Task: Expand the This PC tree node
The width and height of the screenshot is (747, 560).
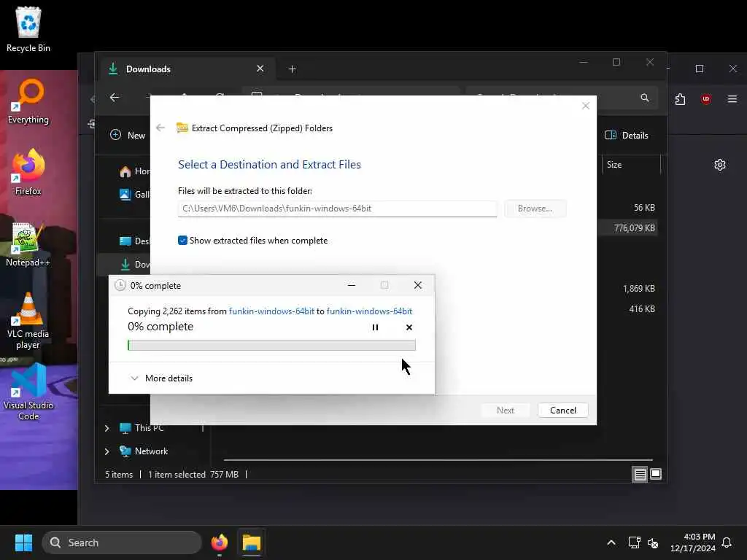Action: click(x=107, y=428)
